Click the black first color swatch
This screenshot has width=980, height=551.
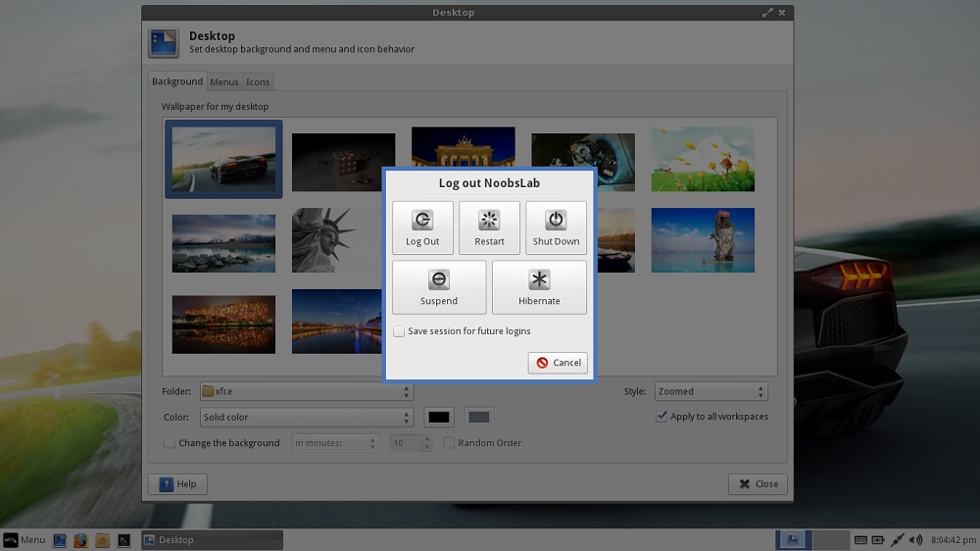(439, 417)
